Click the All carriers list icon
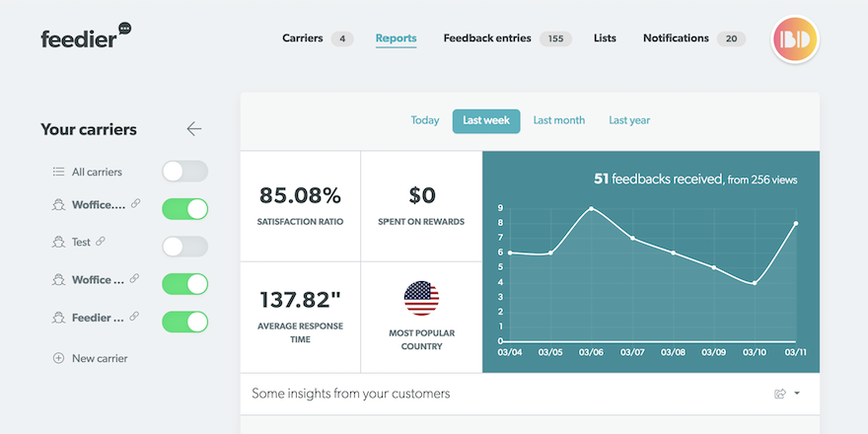Image resolution: width=868 pixels, height=434 pixels. (58, 172)
